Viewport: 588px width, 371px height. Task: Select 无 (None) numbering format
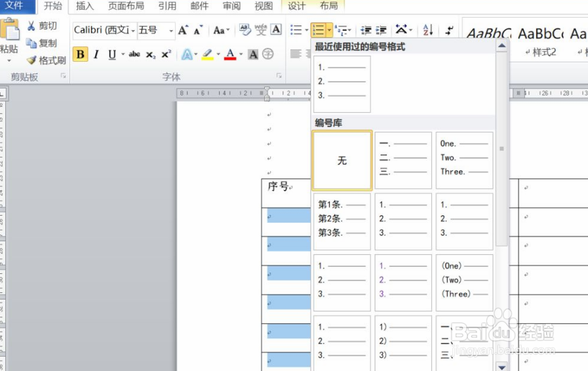[342, 160]
